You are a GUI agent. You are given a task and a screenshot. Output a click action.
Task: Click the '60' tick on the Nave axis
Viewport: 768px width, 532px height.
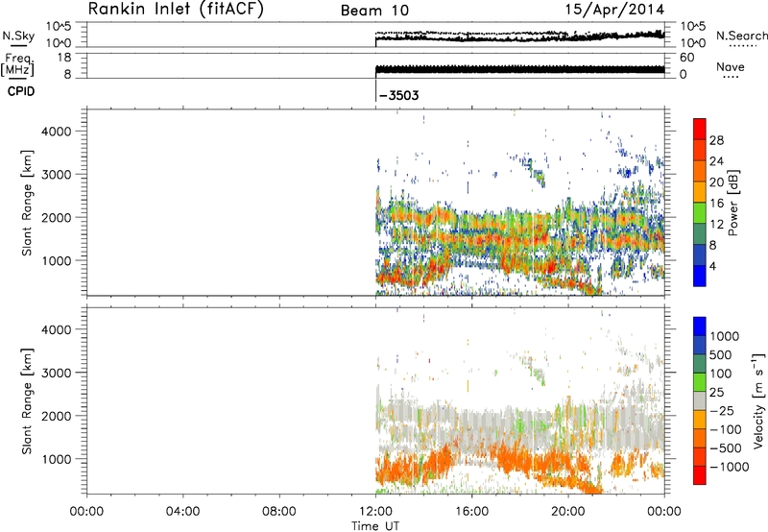[x=686, y=58]
